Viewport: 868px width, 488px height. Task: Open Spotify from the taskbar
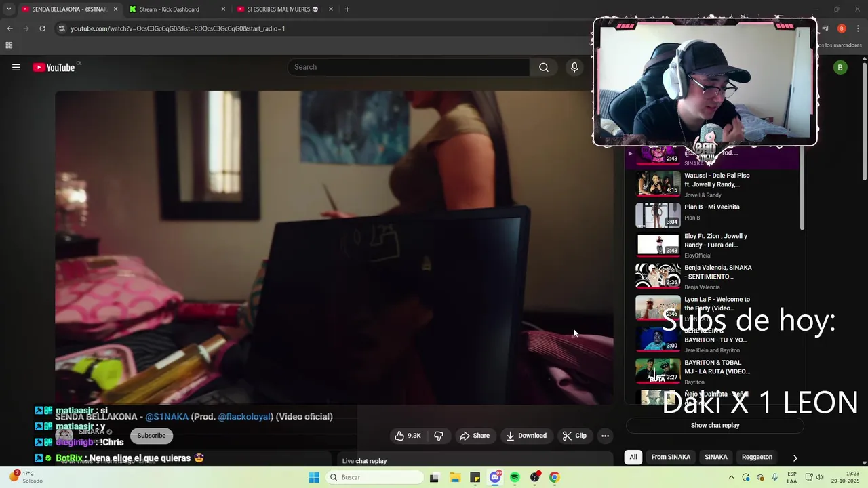point(515,477)
